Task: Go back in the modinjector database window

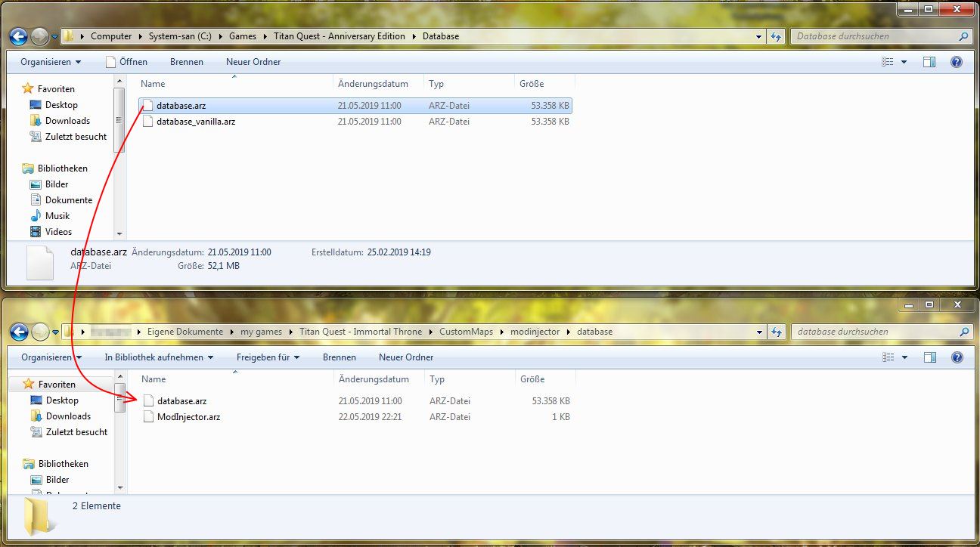Action: coord(19,332)
